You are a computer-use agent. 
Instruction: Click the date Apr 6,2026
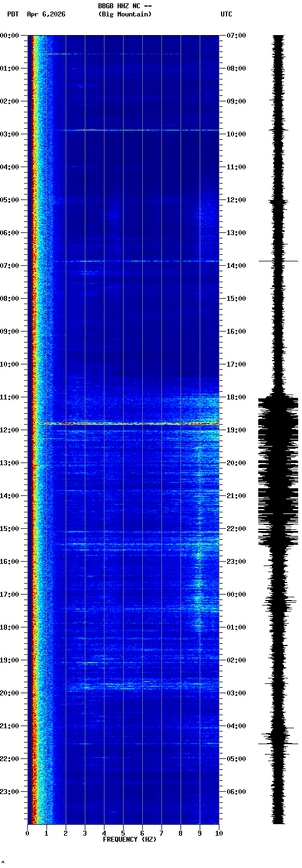[46, 14]
